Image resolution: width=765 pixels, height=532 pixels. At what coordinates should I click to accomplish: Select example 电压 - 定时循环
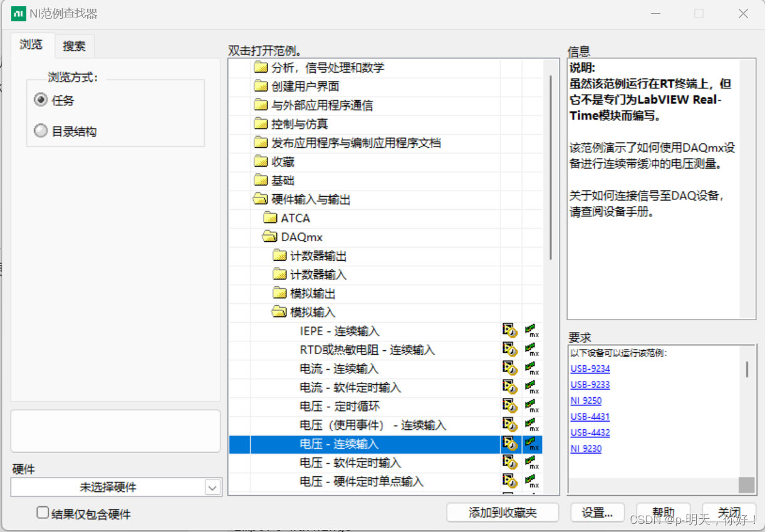point(339,406)
